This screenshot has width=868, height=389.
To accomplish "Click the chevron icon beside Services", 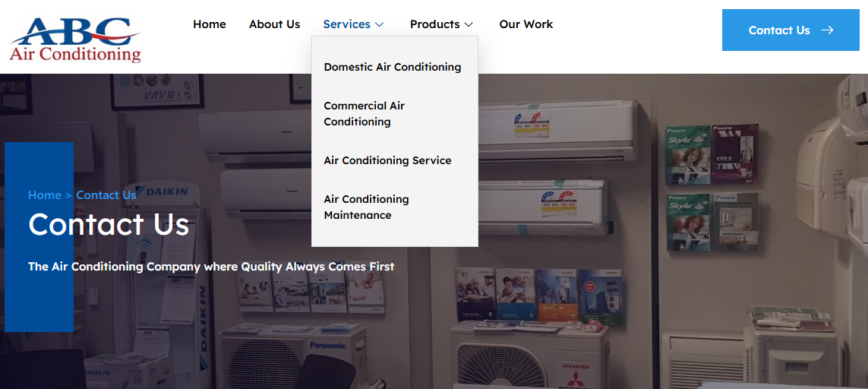I will pyautogui.click(x=379, y=25).
